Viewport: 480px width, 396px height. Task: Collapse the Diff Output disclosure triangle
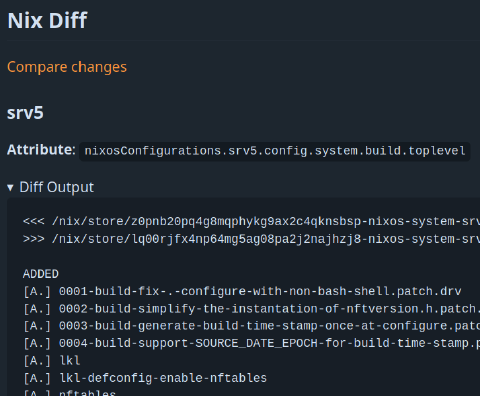pyautogui.click(x=10, y=188)
